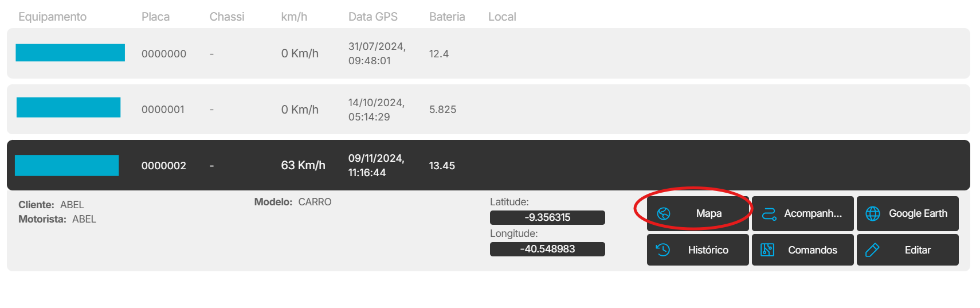
Task: Click the Placa column header
Action: pyautogui.click(x=155, y=17)
